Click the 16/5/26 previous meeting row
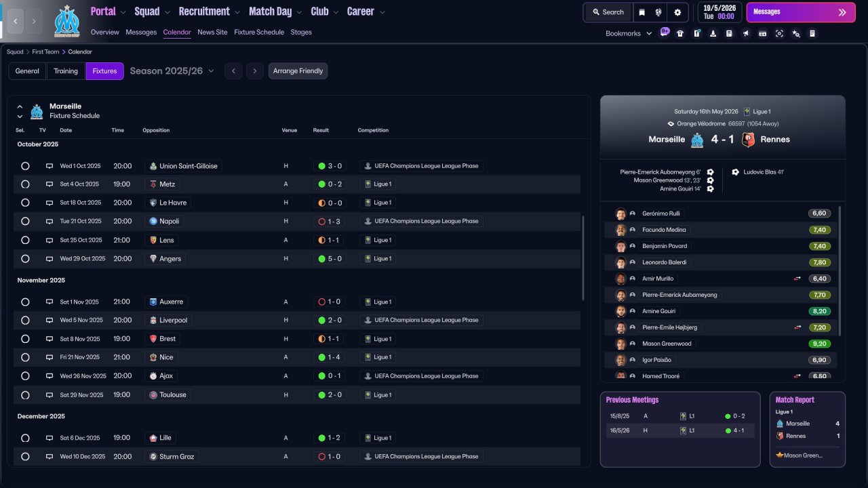The width and height of the screenshot is (868, 488). (x=679, y=430)
